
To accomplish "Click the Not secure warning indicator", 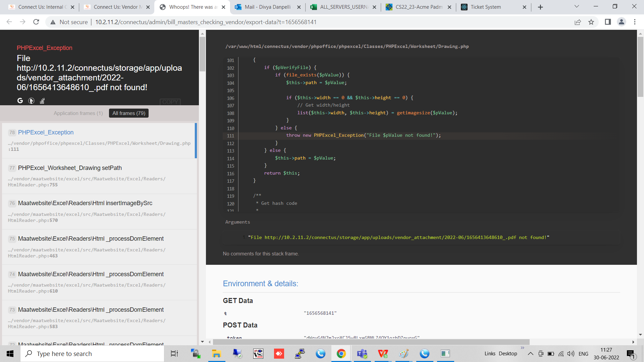I will coord(69,22).
